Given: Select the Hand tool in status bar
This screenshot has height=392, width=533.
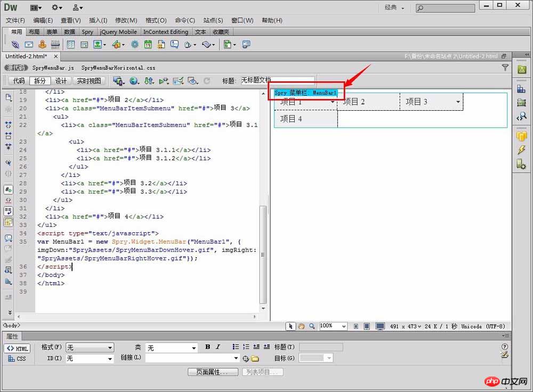Looking at the screenshot, I should click(x=301, y=326).
